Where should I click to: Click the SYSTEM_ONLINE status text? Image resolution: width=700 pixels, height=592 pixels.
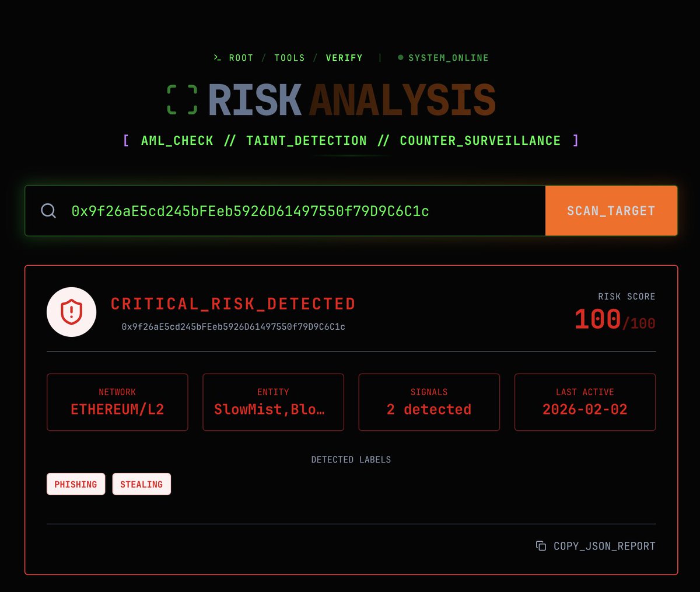coord(449,58)
